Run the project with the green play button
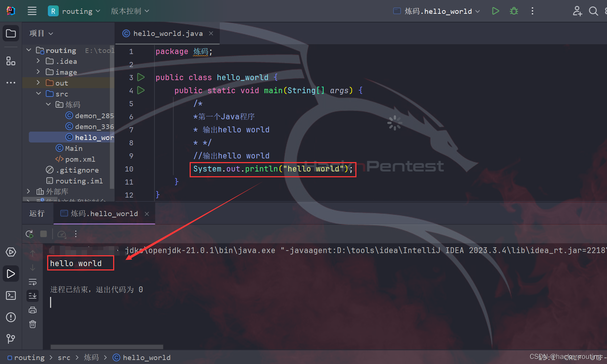 click(495, 11)
